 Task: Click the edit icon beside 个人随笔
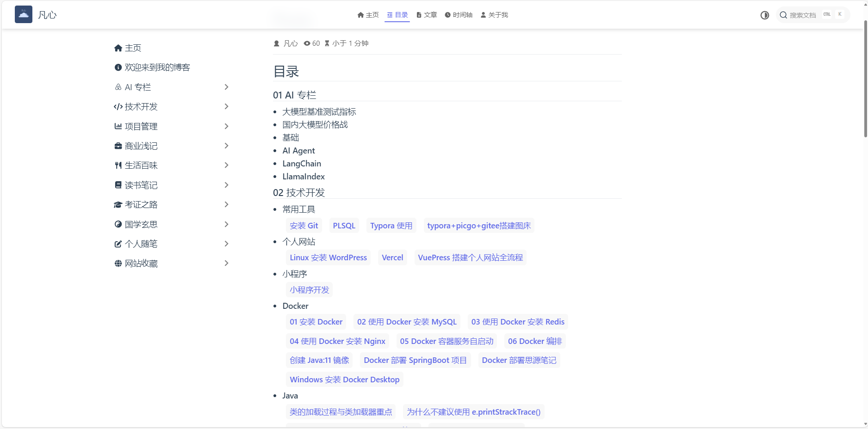coord(118,244)
